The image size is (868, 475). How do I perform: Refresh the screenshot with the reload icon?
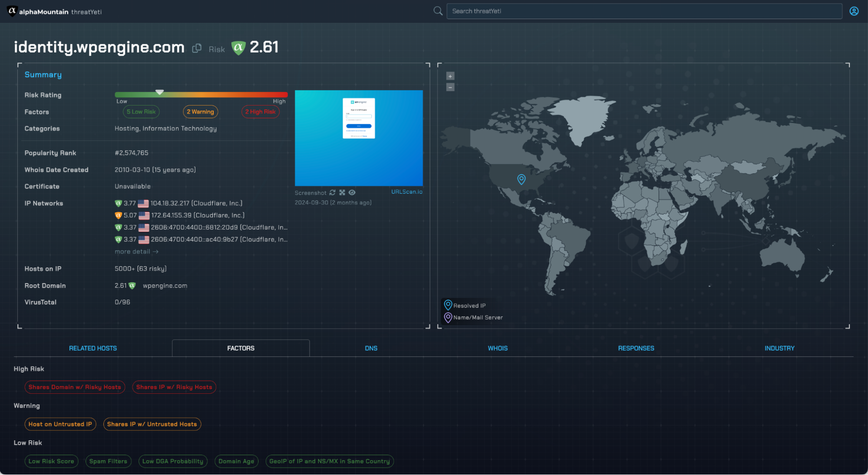click(332, 192)
